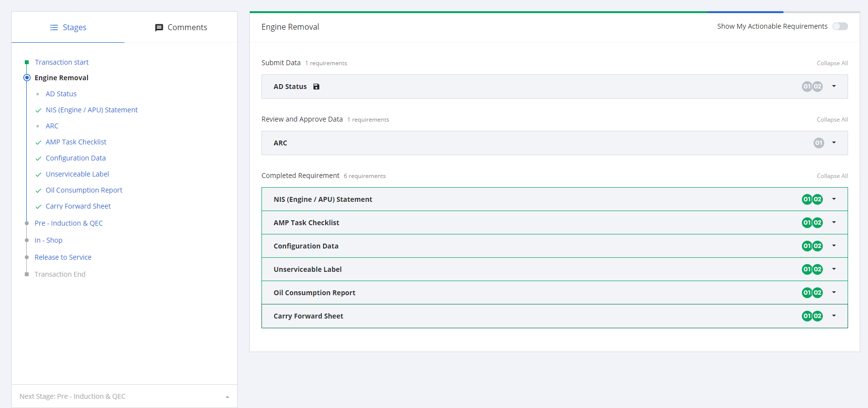Screen dimensions: 868x408
Task: Click the Engine Removal page heading
Action: pyautogui.click(x=290, y=27)
